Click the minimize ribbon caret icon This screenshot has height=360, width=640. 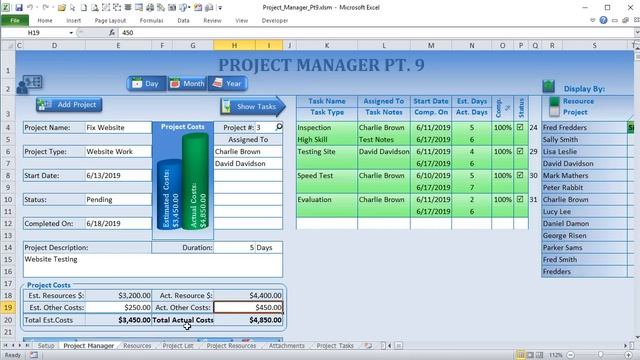tap(593, 20)
